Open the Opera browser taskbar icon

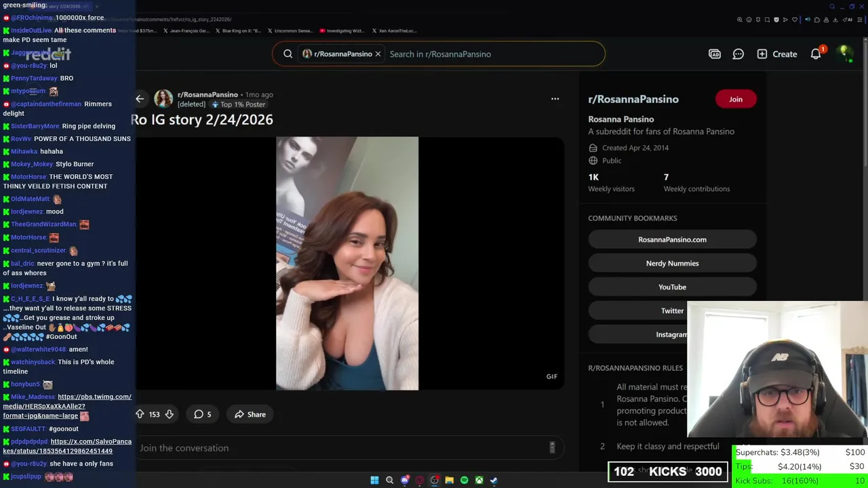click(419, 481)
